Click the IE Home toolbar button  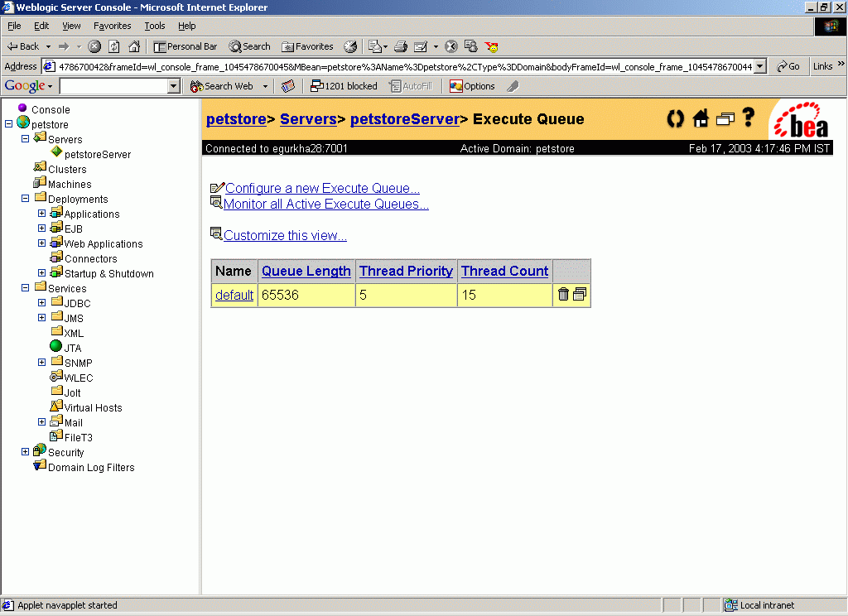(134, 46)
